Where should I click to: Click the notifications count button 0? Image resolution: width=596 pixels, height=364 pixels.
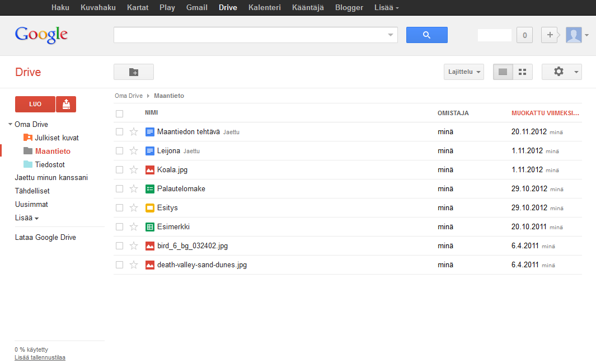coord(524,35)
